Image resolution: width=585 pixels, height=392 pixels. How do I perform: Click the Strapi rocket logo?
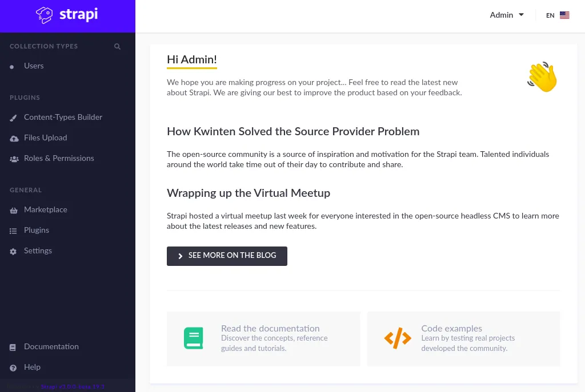45,15
